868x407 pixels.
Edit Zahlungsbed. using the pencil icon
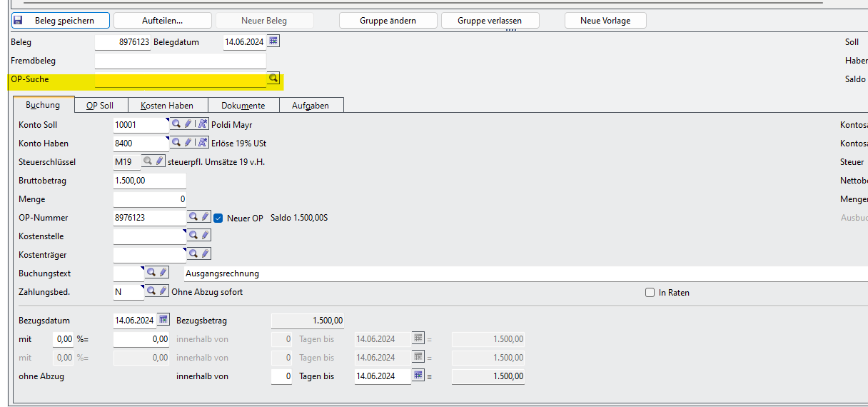(x=163, y=291)
